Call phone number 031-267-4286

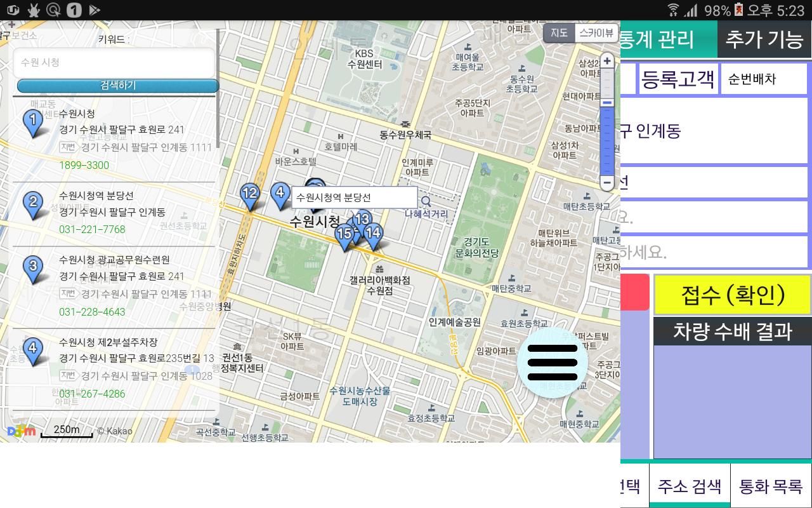pos(92,394)
